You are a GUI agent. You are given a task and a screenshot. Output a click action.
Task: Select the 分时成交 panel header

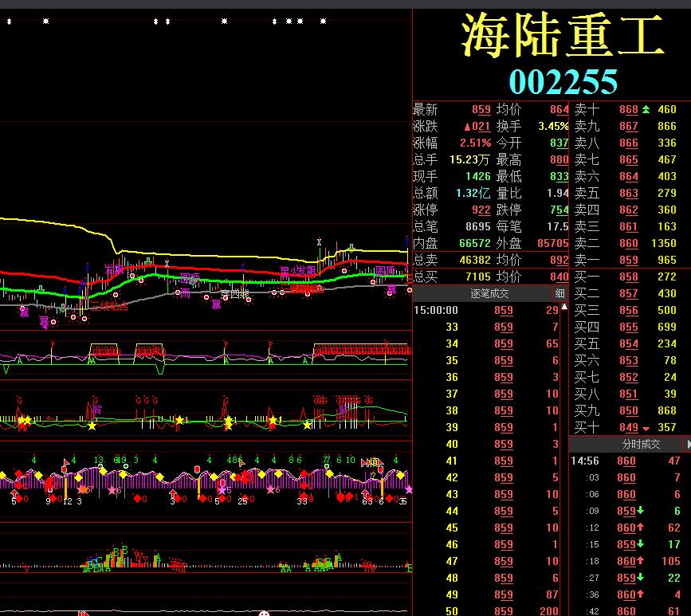(x=642, y=444)
